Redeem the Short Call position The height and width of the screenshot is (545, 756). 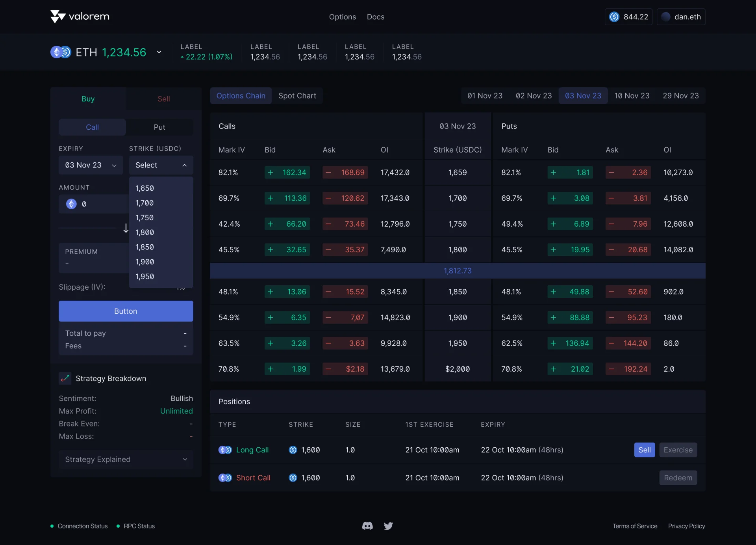678,478
